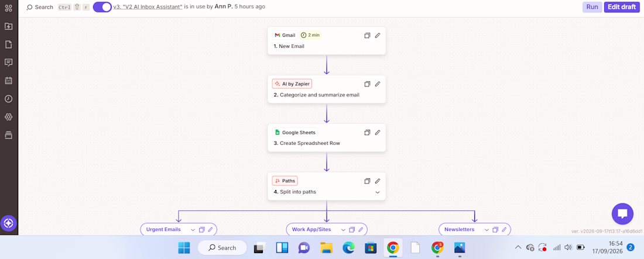Expand the Work App/Sites path dropdown
The height and width of the screenshot is (259, 644).
click(x=343, y=230)
